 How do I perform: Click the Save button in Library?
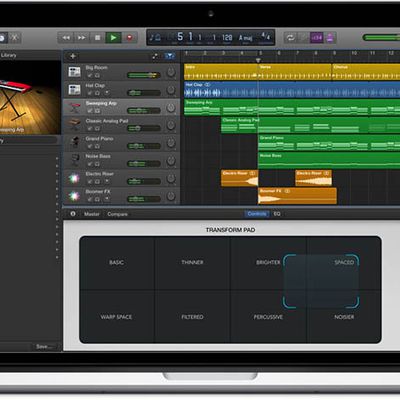pyautogui.click(x=44, y=347)
